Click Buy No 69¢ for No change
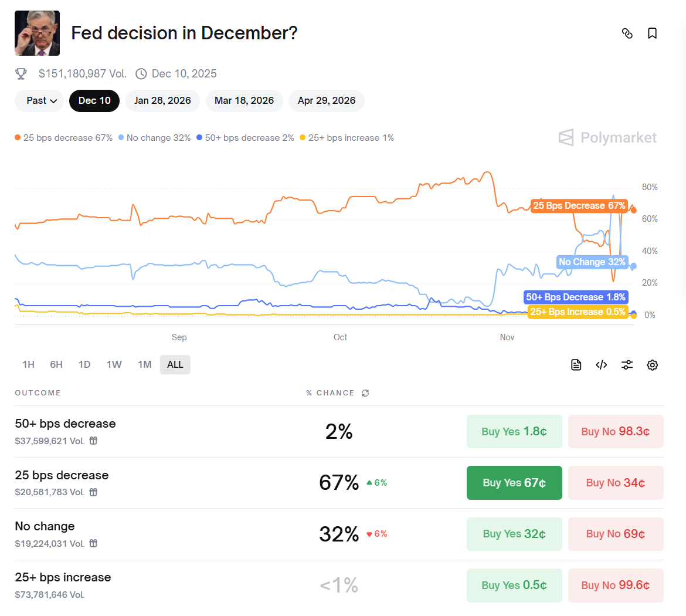This screenshot has height=616, width=686. [615, 534]
